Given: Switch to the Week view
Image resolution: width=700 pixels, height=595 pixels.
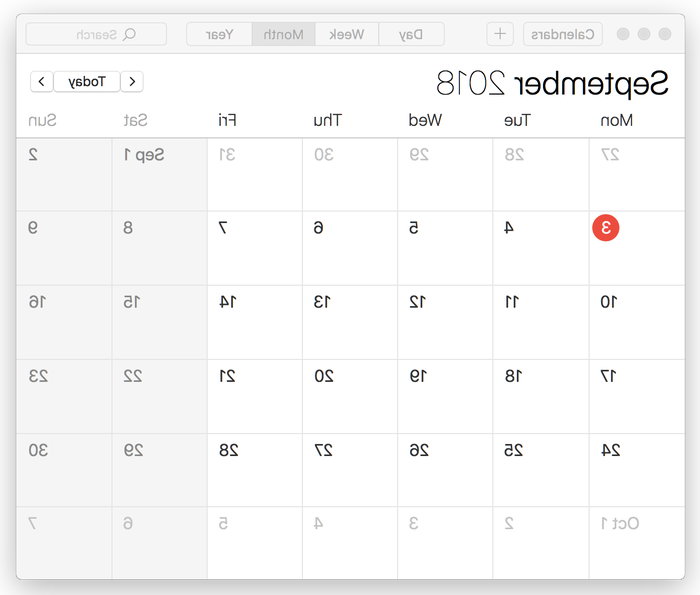Looking at the screenshot, I should pos(346,34).
